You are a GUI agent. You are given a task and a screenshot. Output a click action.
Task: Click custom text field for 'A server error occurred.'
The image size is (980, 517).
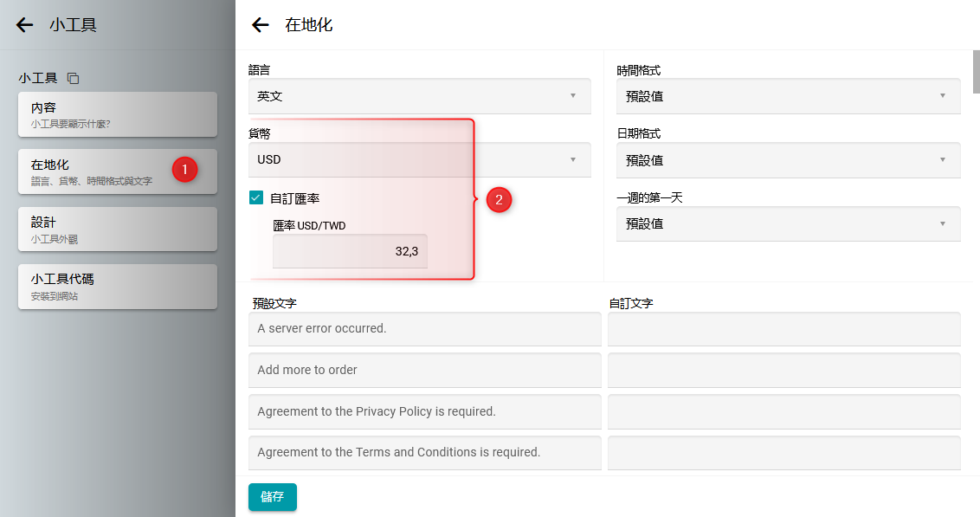pos(783,329)
